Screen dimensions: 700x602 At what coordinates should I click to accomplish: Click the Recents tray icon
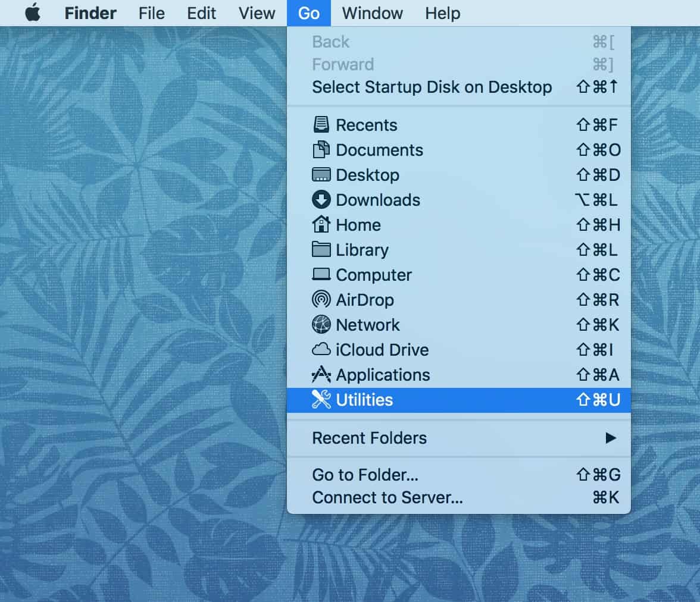(321, 125)
